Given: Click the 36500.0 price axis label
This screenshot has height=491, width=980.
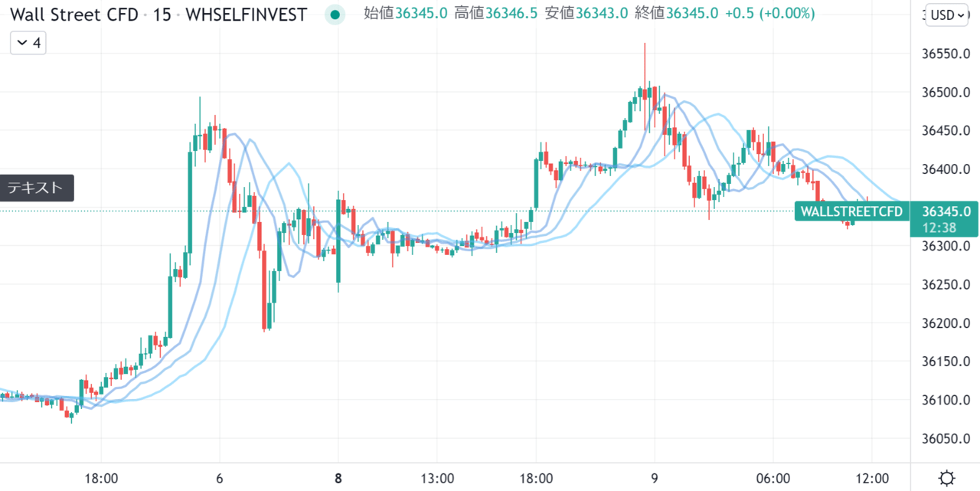Looking at the screenshot, I should 947,93.
